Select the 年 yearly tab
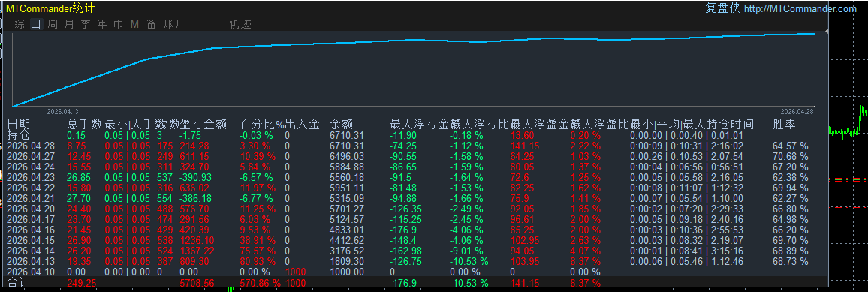This screenshot has height=292, width=868. tap(102, 24)
